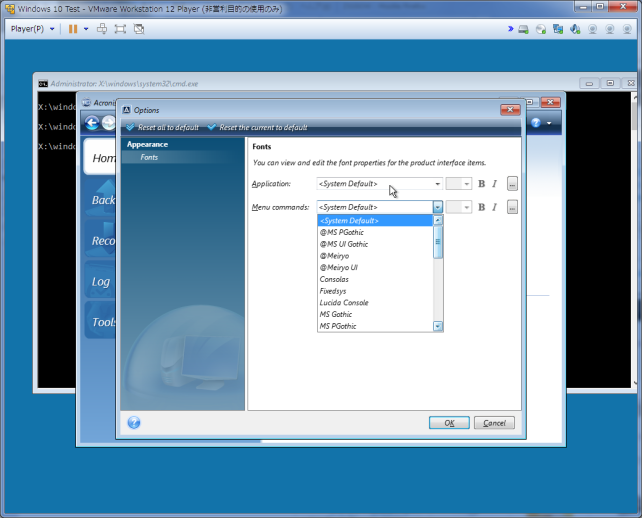Open the Player(P) menu in VMware
Image resolution: width=642 pixels, height=518 pixels.
[x=32, y=29]
